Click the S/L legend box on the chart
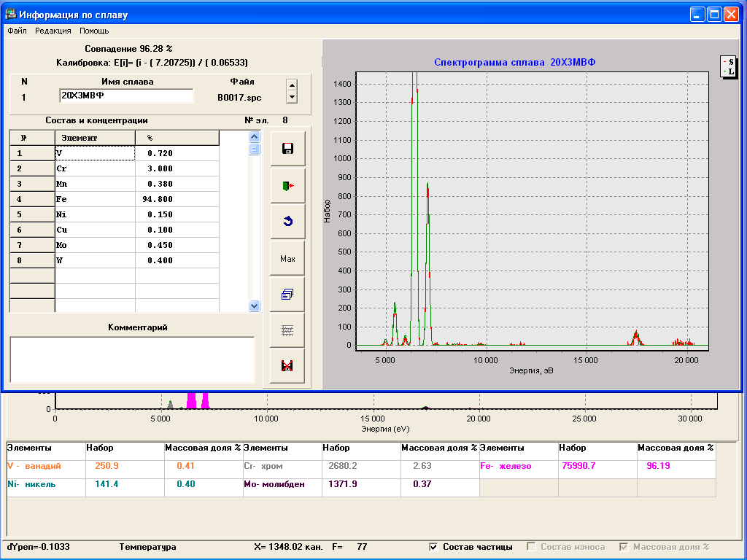The height and width of the screenshot is (560, 747). (x=728, y=67)
